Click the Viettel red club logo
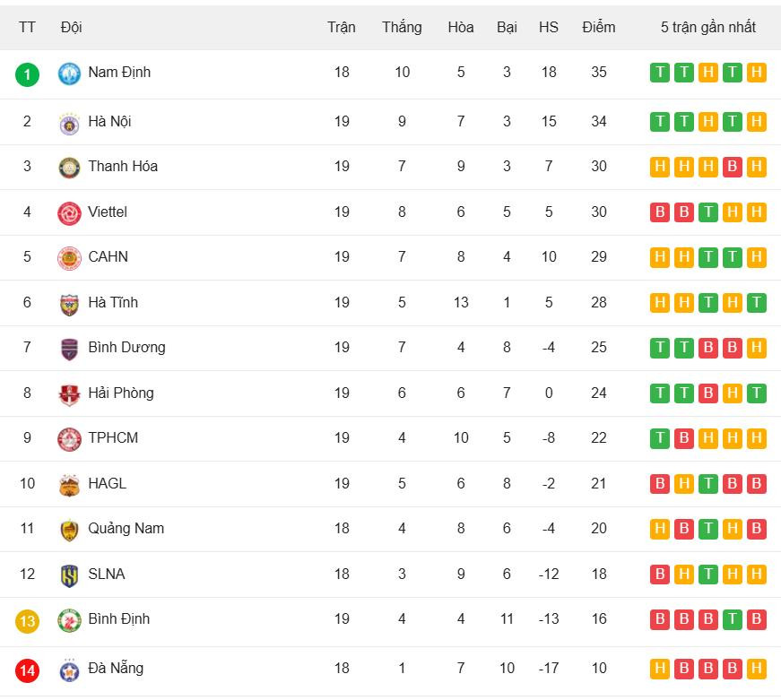Image resolution: width=781 pixels, height=700 pixels. tap(69, 213)
